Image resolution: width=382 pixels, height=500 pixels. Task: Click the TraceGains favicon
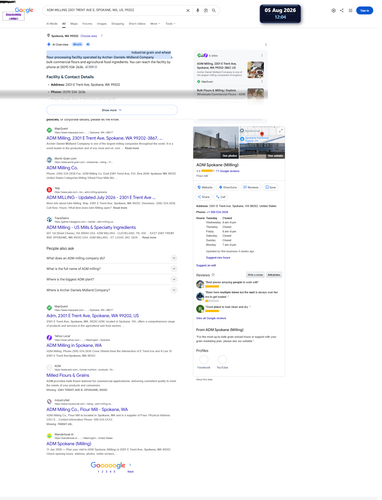pyautogui.click(x=49, y=219)
